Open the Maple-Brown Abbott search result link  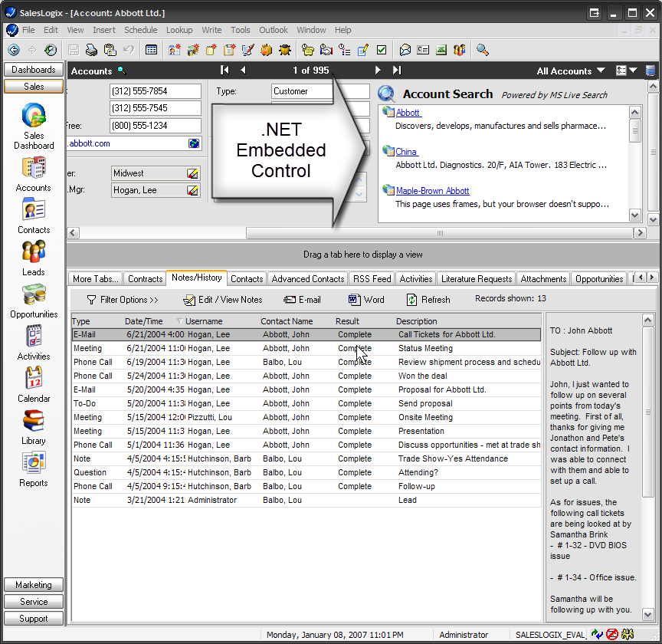432,191
